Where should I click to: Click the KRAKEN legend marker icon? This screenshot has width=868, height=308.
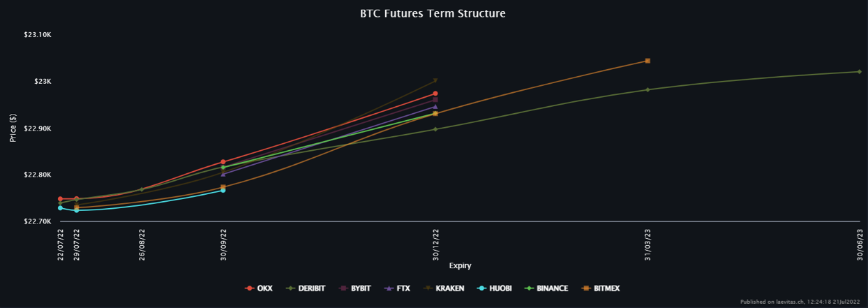click(x=428, y=288)
